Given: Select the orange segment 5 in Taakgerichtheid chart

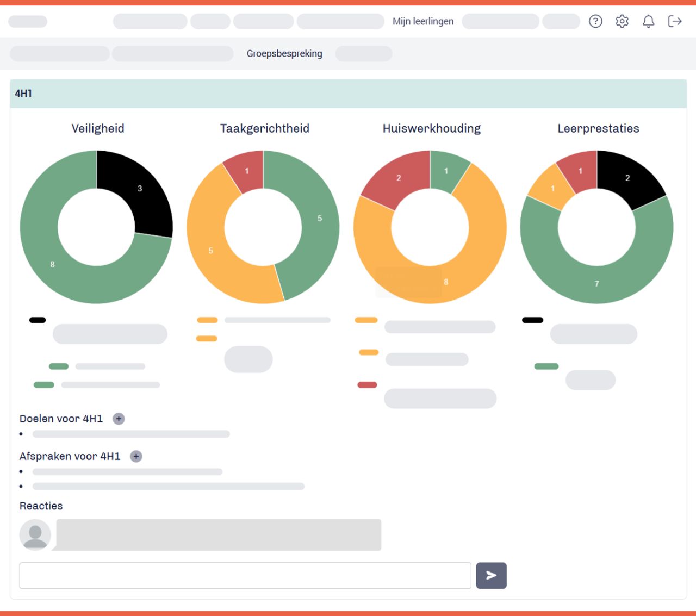Looking at the screenshot, I should [x=210, y=251].
